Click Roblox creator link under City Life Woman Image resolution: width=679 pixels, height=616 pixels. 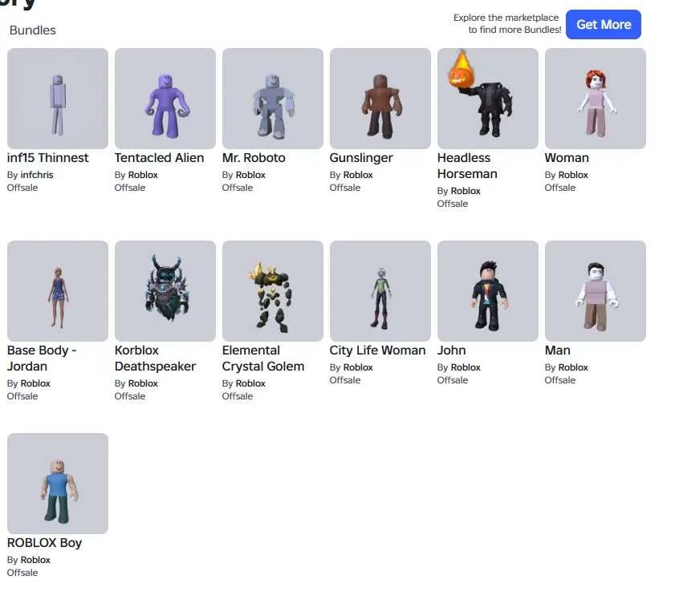pyautogui.click(x=358, y=367)
